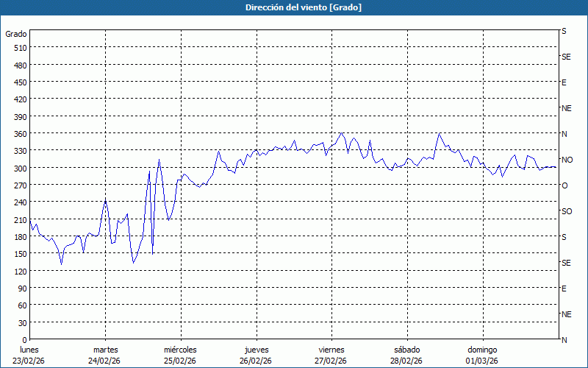Click the 360 degree axis label

(x=18, y=134)
